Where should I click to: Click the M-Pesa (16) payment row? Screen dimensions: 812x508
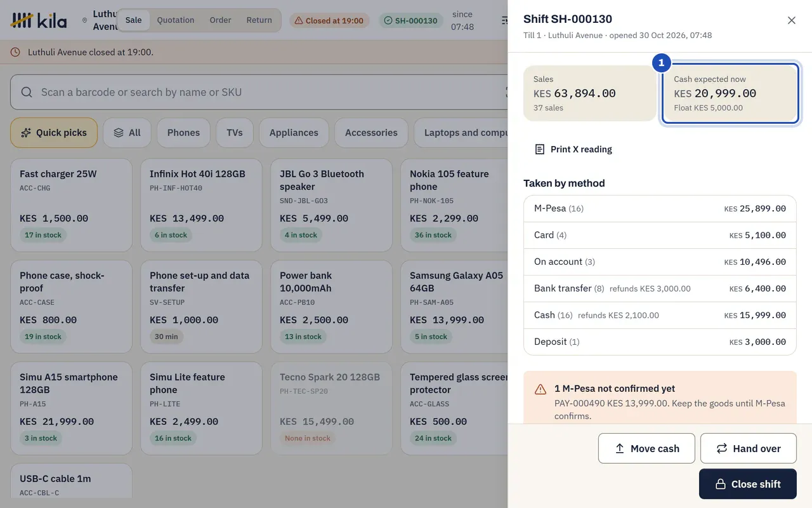660,208
